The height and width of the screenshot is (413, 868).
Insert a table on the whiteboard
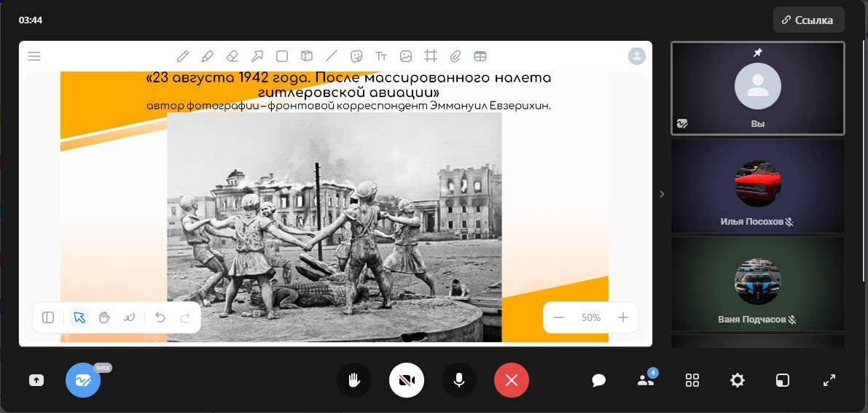tap(480, 56)
